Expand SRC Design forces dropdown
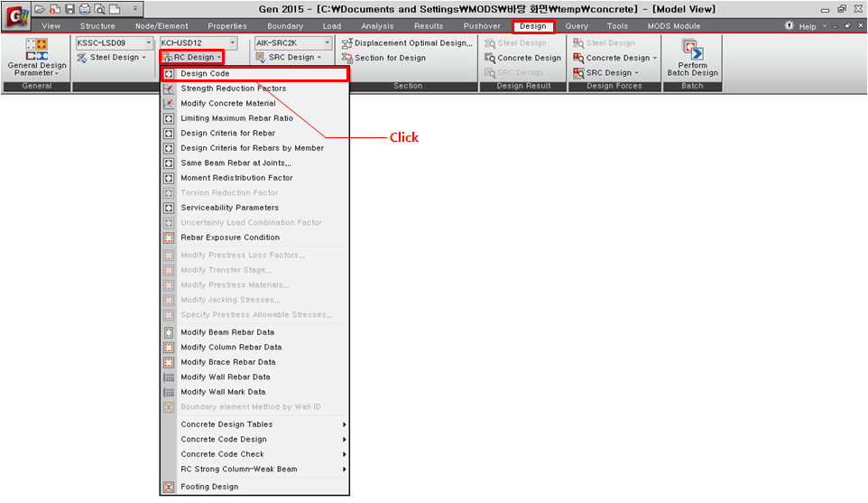The width and height of the screenshot is (868, 503). pyautogui.click(x=636, y=72)
